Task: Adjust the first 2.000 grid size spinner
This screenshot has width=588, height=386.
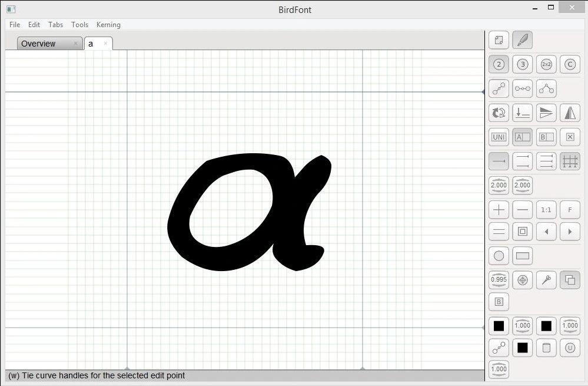Action: coord(499,185)
